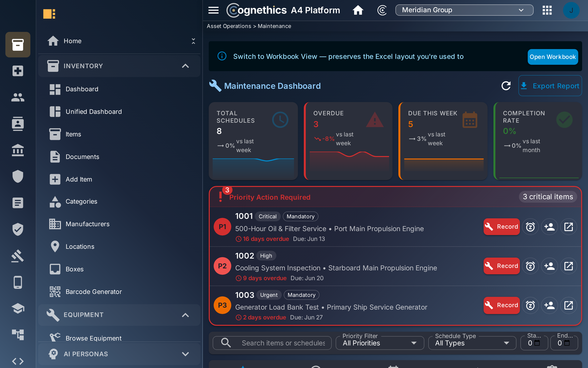Click the search items or schedules field
Viewport: 588px width, 368px height.
272,343
